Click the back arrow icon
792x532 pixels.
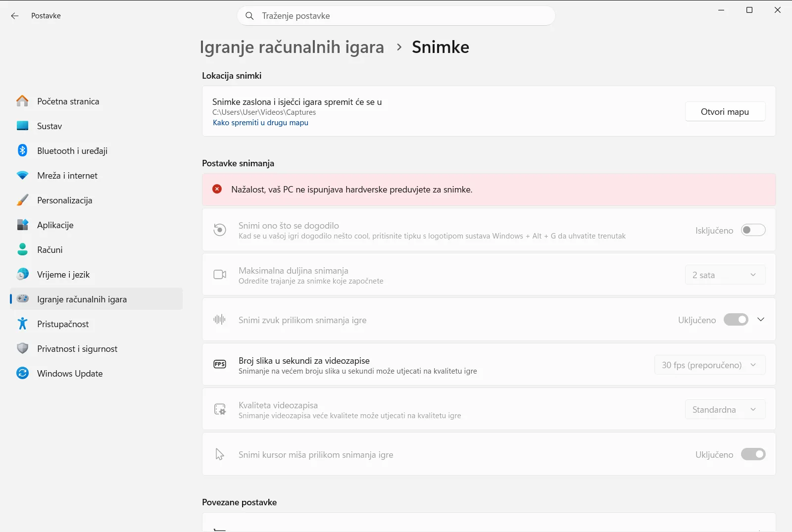click(15, 16)
